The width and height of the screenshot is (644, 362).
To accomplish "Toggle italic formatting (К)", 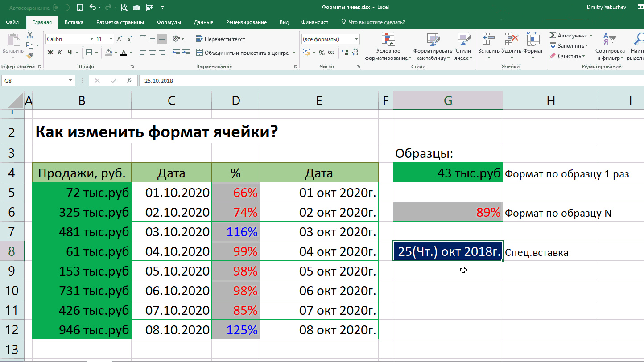I will (x=60, y=53).
